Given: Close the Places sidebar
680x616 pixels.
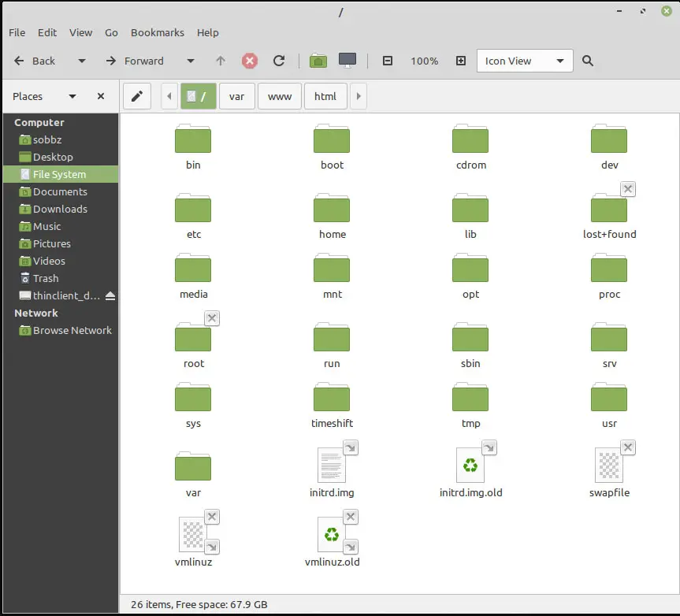Looking at the screenshot, I should pyautogui.click(x=101, y=96).
